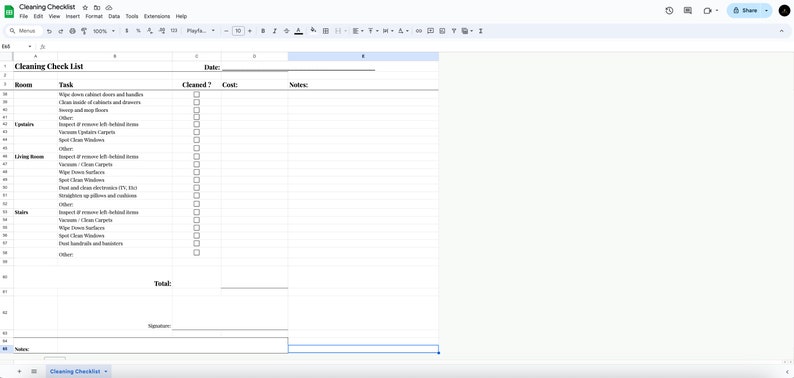The image size is (794, 378).
Task: Open the Data menu
Action: (x=114, y=16)
